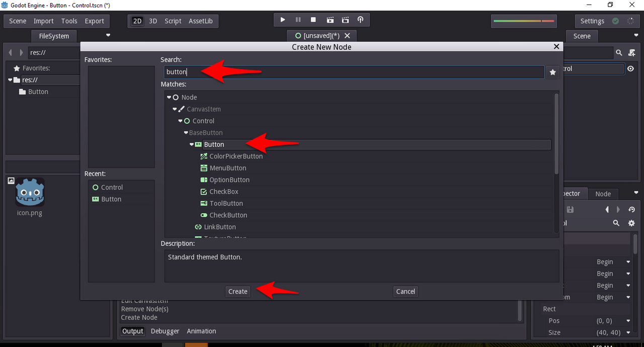Collapse the res:// folder in FileSystem
Image resolution: width=644 pixels, height=347 pixels.
(x=10, y=79)
